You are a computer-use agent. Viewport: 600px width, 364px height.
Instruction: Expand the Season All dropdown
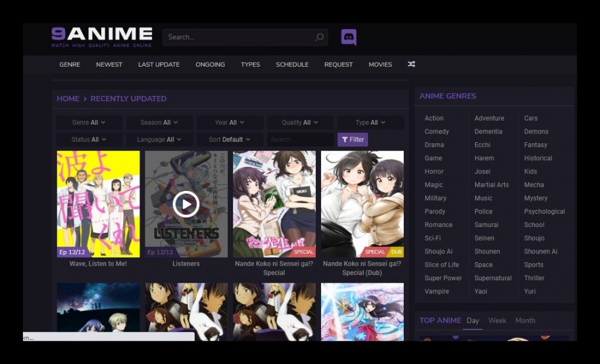pos(159,122)
